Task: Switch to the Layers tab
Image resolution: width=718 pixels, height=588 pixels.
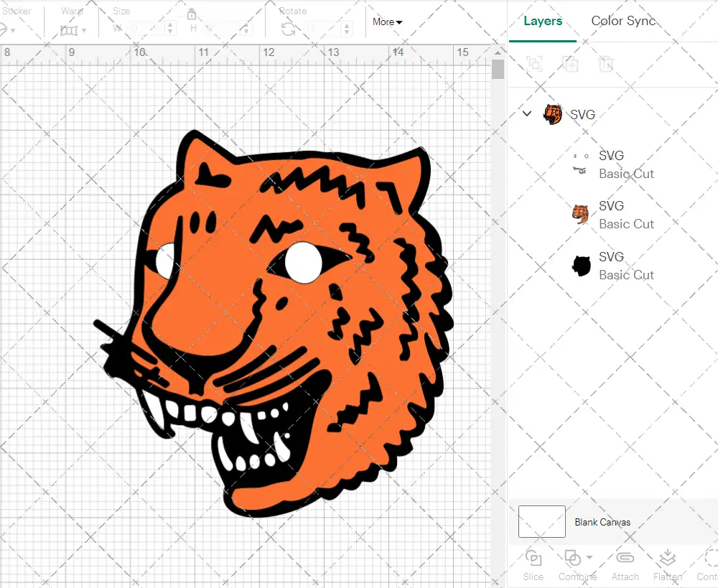Action: click(x=543, y=21)
